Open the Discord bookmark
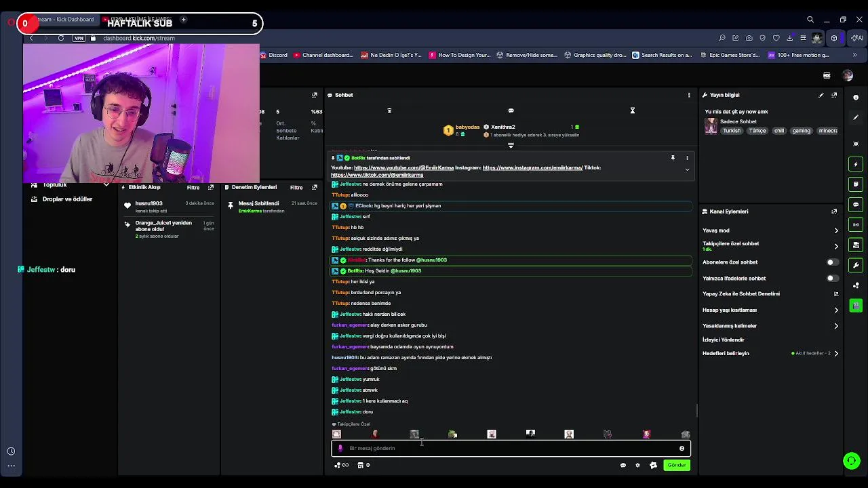Screen dimensions: 868x488 (273, 55)
